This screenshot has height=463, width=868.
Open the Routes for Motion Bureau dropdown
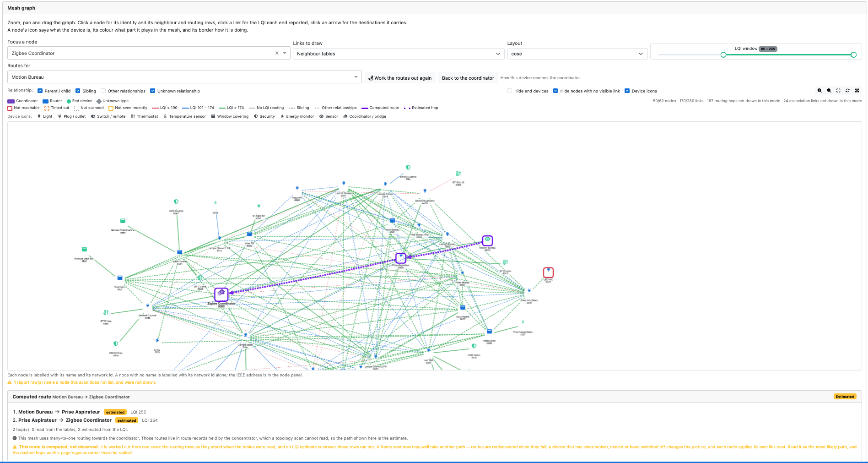pos(184,77)
